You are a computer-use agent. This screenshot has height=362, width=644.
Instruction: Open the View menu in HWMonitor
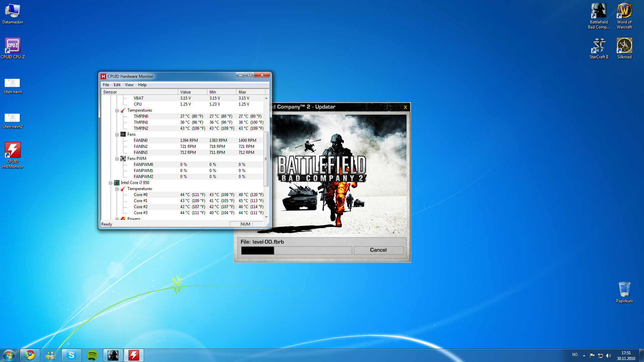[129, 85]
